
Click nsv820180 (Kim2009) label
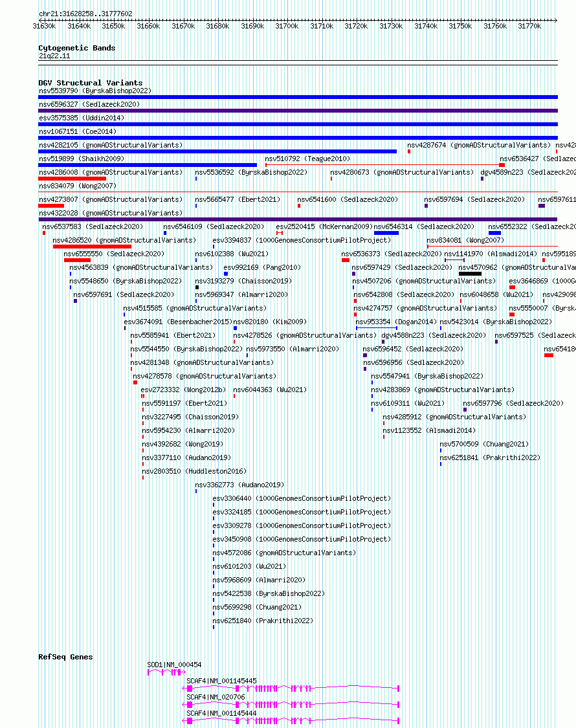click(270, 322)
